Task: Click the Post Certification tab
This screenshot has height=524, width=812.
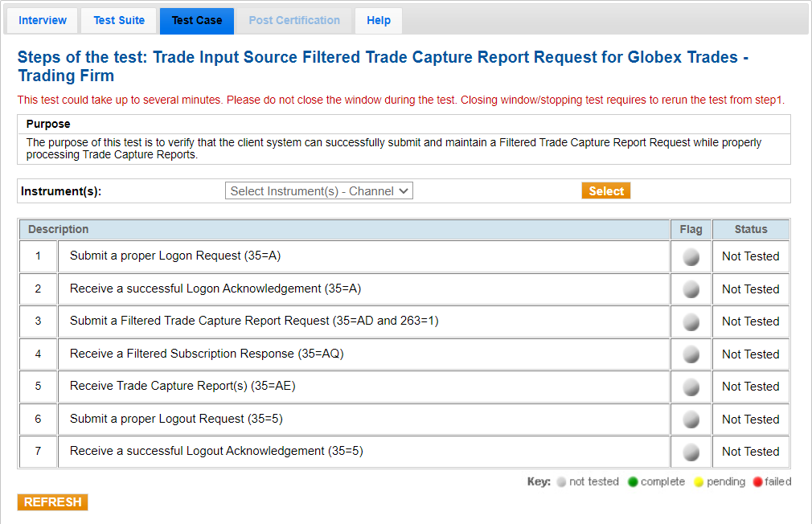Action: pyautogui.click(x=294, y=20)
